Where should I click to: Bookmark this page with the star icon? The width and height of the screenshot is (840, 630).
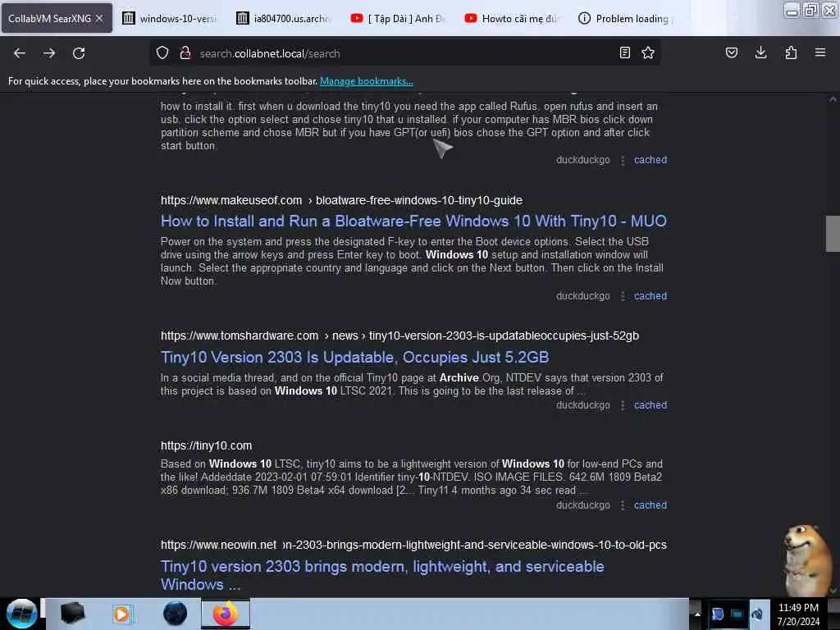click(648, 52)
